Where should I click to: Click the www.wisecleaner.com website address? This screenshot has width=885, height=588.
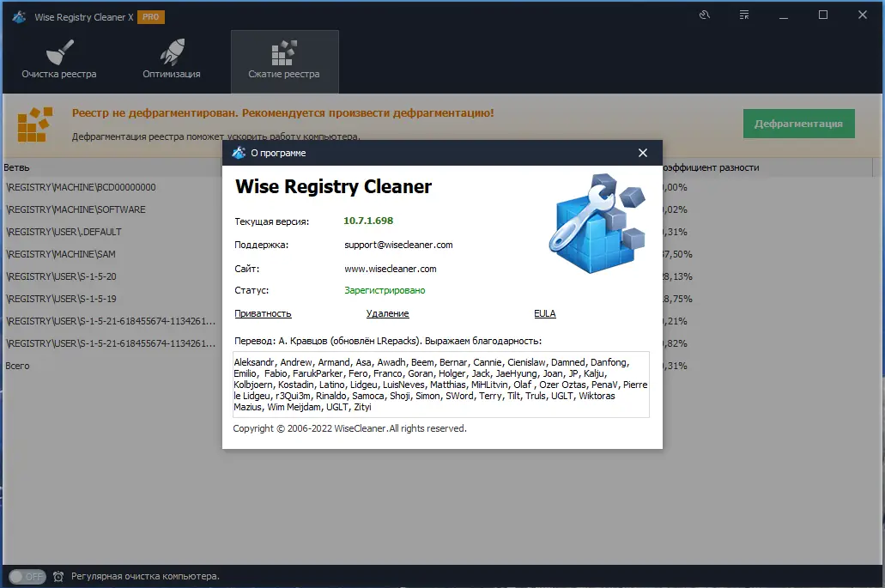coord(389,269)
